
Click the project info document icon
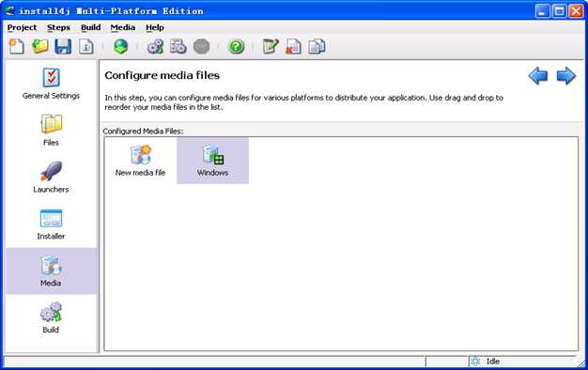pos(85,47)
